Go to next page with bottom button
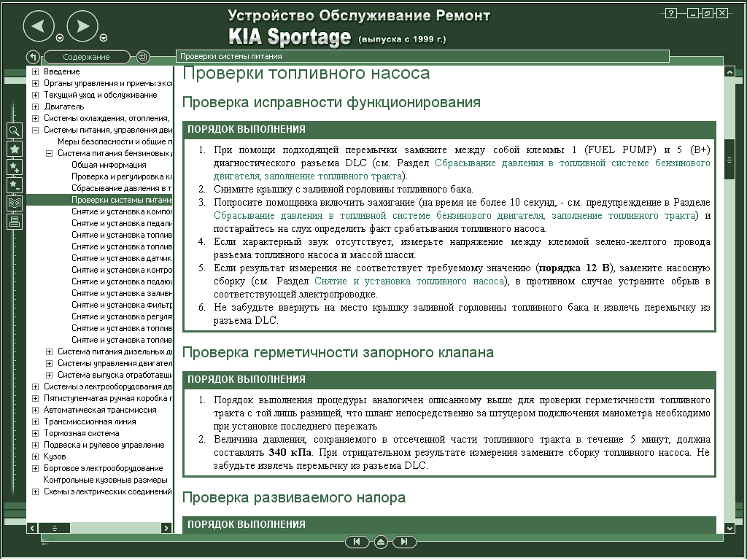 pos(404,542)
